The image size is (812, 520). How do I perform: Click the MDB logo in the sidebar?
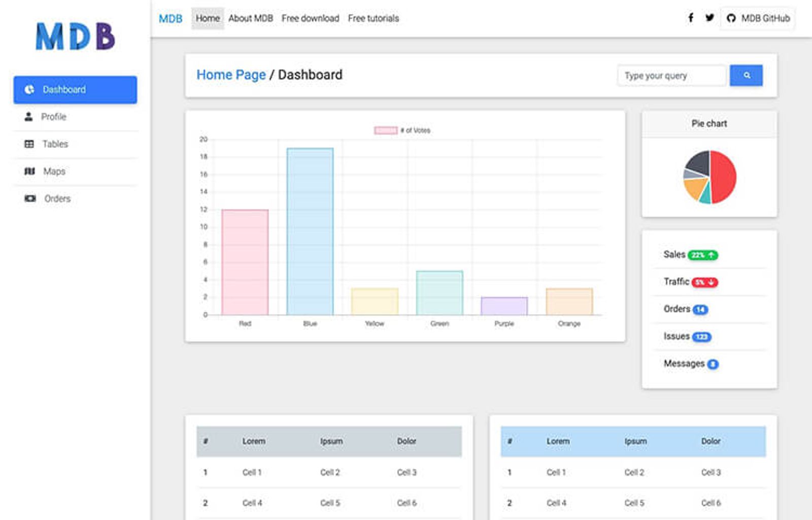click(75, 36)
